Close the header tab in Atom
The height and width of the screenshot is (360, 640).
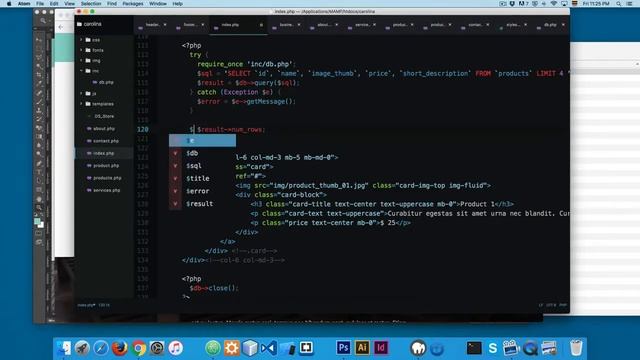tap(165, 25)
